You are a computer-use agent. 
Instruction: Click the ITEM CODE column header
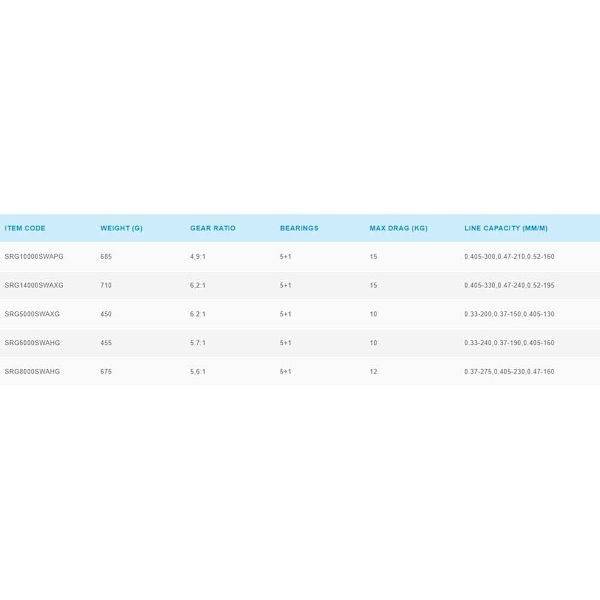tap(25, 228)
